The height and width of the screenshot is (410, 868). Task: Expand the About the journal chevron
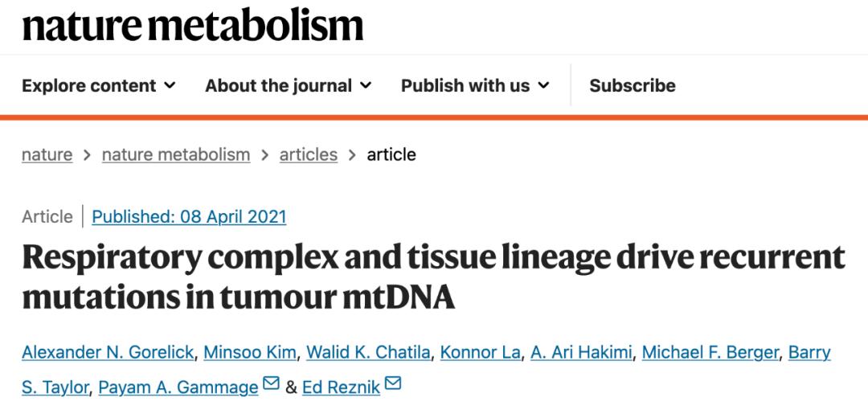pyautogui.click(x=366, y=86)
